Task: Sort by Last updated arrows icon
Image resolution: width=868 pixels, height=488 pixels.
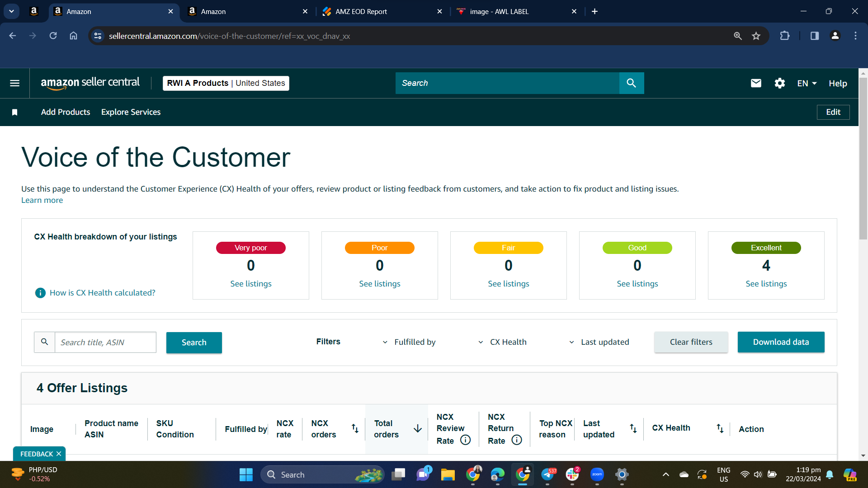Action: click(633, 428)
